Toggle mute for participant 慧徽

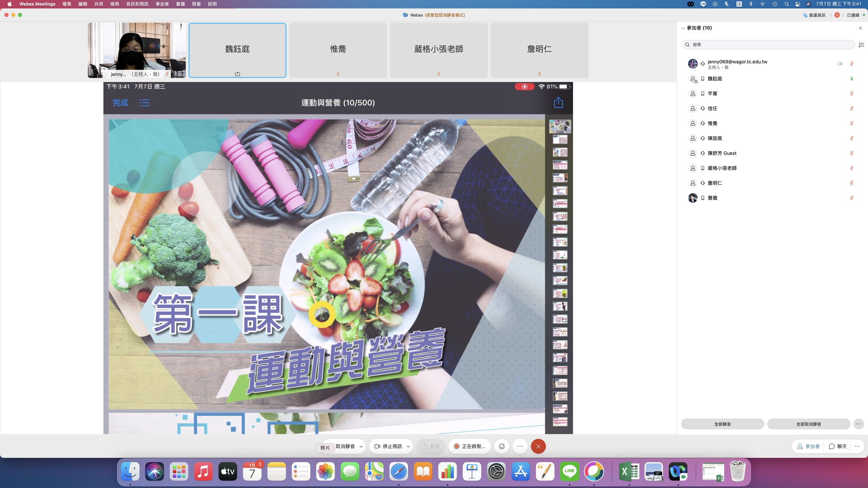pos(851,198)
